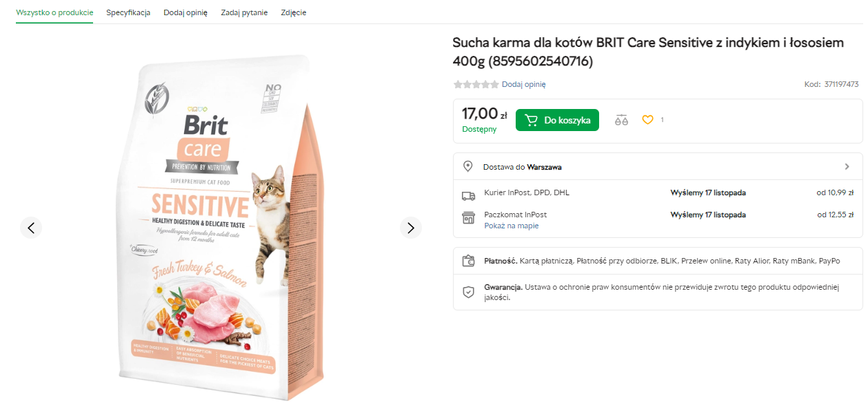Show the previous product image arrow
Screen dimensions: 868x407
click(31, 227)
